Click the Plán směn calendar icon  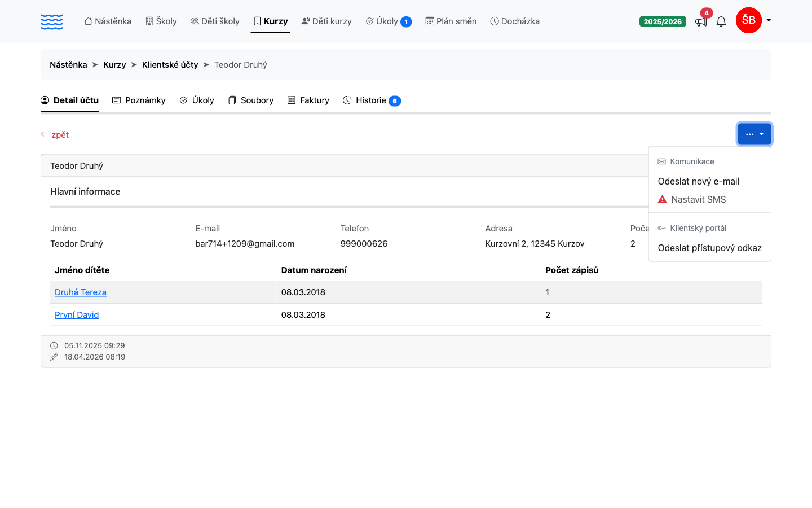[x=430, y=21]
